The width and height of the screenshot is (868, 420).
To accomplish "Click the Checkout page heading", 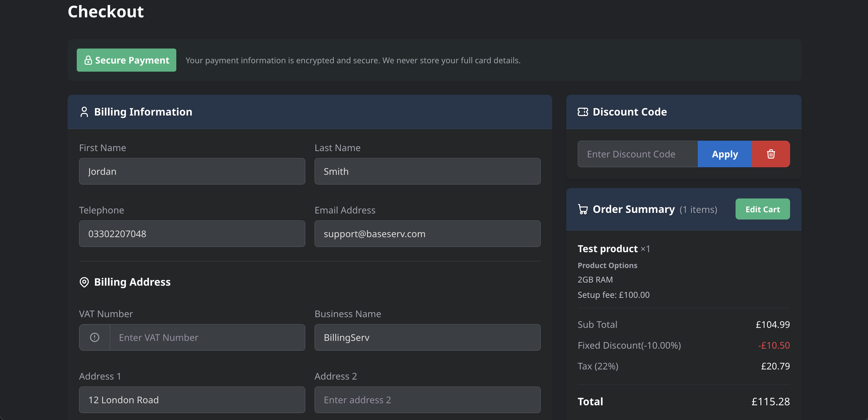I will (106, 12).
